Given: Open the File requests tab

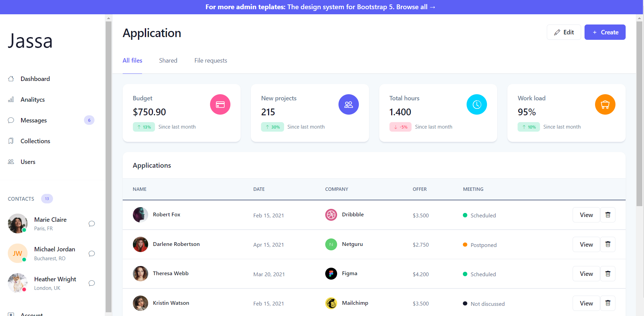Looking at the screenshot, I should (x=211, y=61).
